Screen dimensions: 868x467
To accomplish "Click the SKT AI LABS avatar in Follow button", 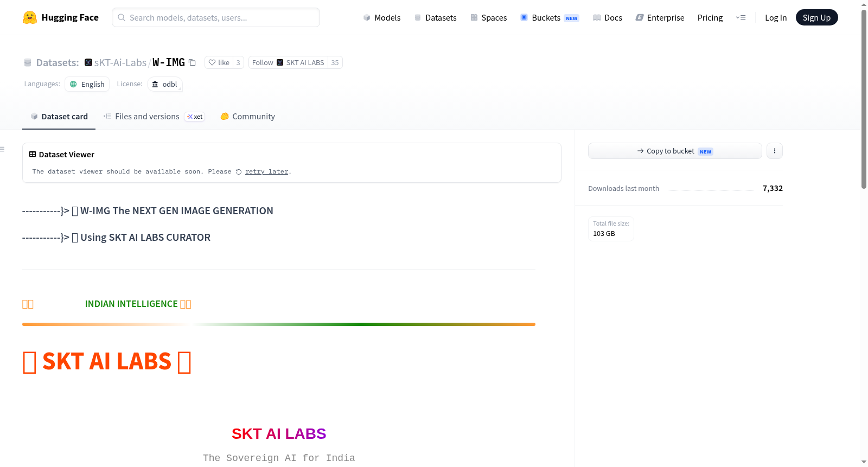I will [x=280, y=62].
